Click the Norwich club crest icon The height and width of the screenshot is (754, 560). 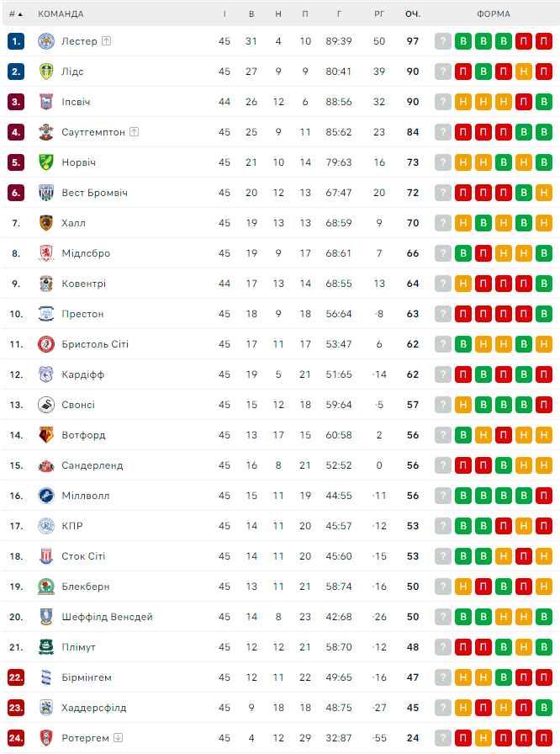[x=46, y=162]
